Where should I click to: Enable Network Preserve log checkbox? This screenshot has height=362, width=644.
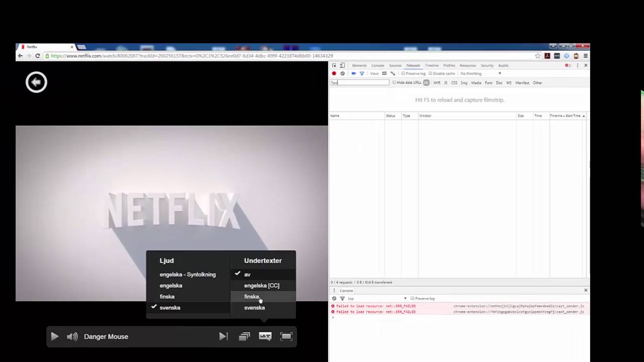pos(403,73)
